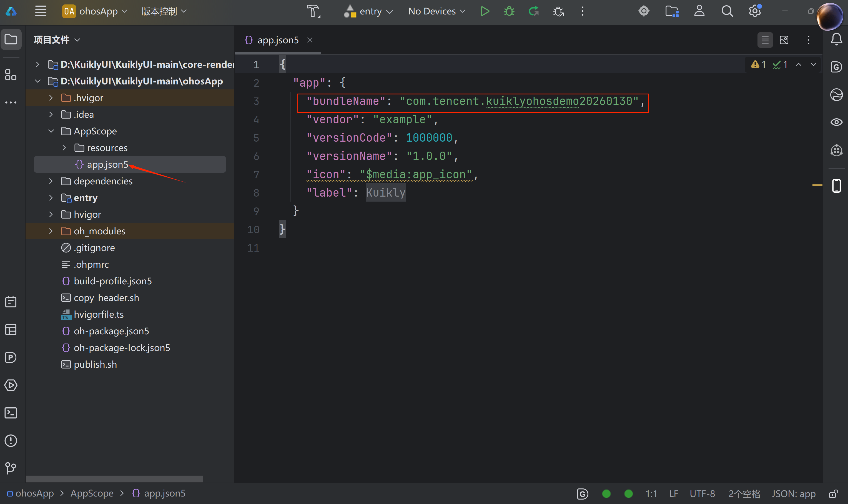Click the hammer Build project icon

[x=313, y=11]
